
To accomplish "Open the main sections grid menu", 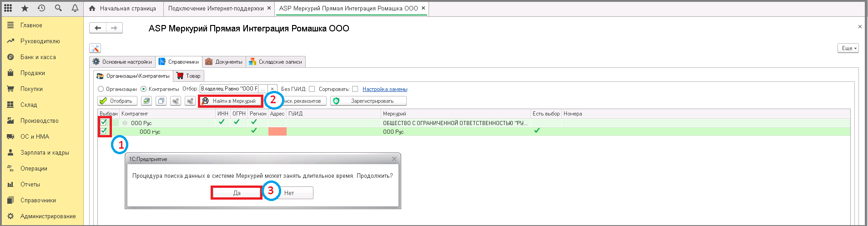I will 8,8.
